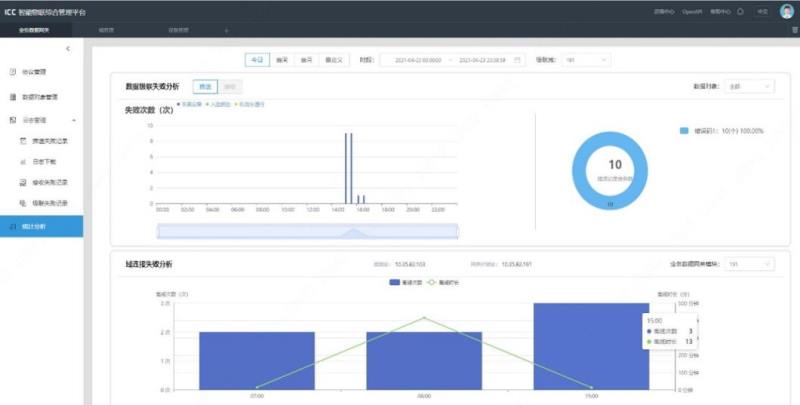Open calendar icon in date range field

(517, 60)
